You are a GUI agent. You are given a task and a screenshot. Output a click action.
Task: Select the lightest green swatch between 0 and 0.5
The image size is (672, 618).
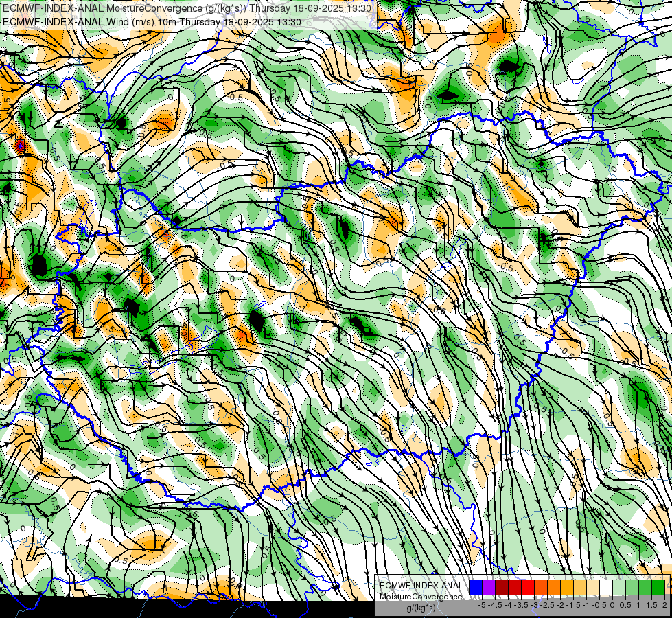[x=619, y=587]
